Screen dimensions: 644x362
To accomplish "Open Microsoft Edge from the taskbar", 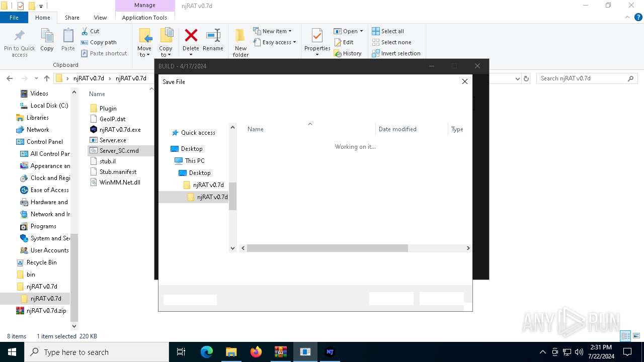I will (x=207, y=352).
